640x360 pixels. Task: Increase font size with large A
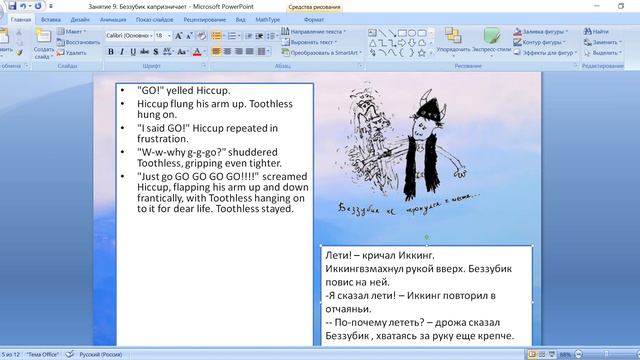coord(178,36)
